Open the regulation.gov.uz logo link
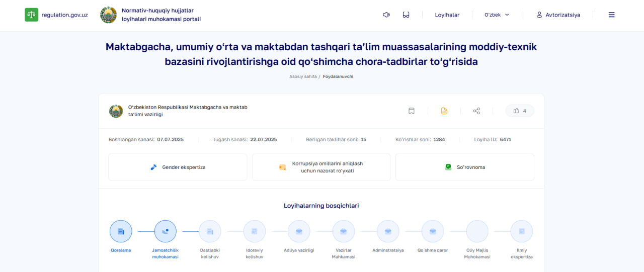Image resolution: width=644 pixels, height=272 pixels. 56,15
